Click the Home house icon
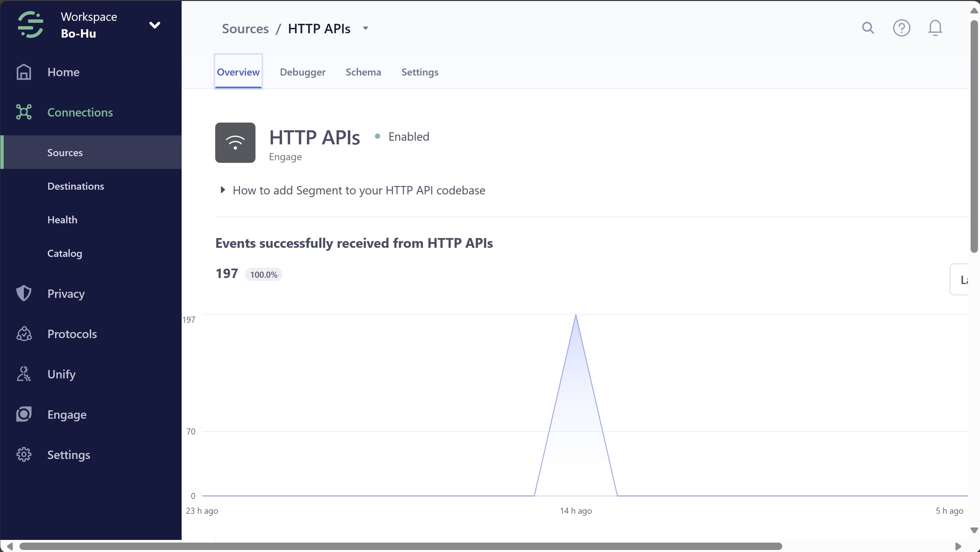This screenshot has height=552, width=980. point(24,72)
